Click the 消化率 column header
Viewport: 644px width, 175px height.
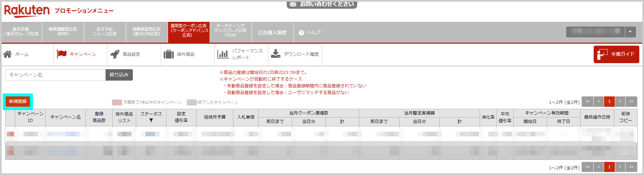point(488,117)
